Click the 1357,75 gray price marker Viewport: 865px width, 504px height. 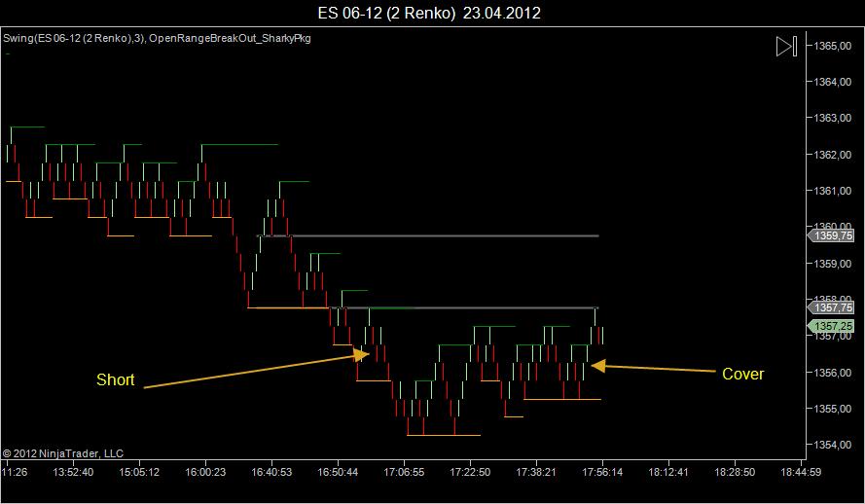(x=831, y=307)
